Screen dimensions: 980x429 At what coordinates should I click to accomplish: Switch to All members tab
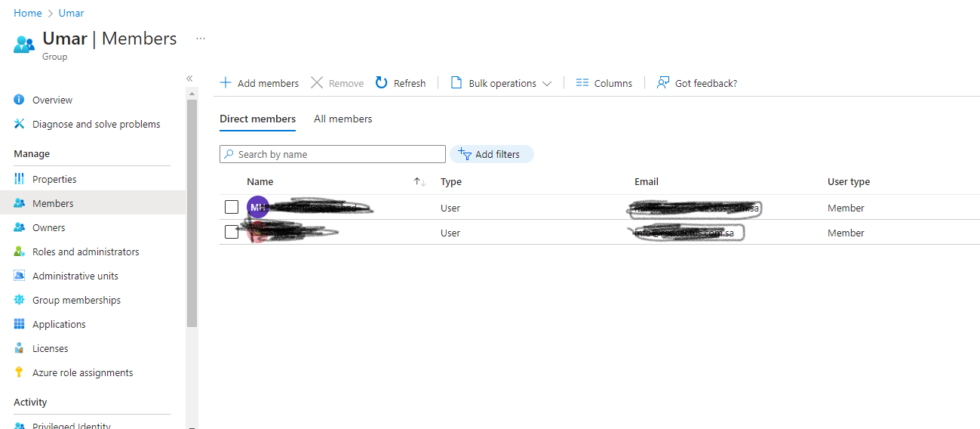pos(343,119)
